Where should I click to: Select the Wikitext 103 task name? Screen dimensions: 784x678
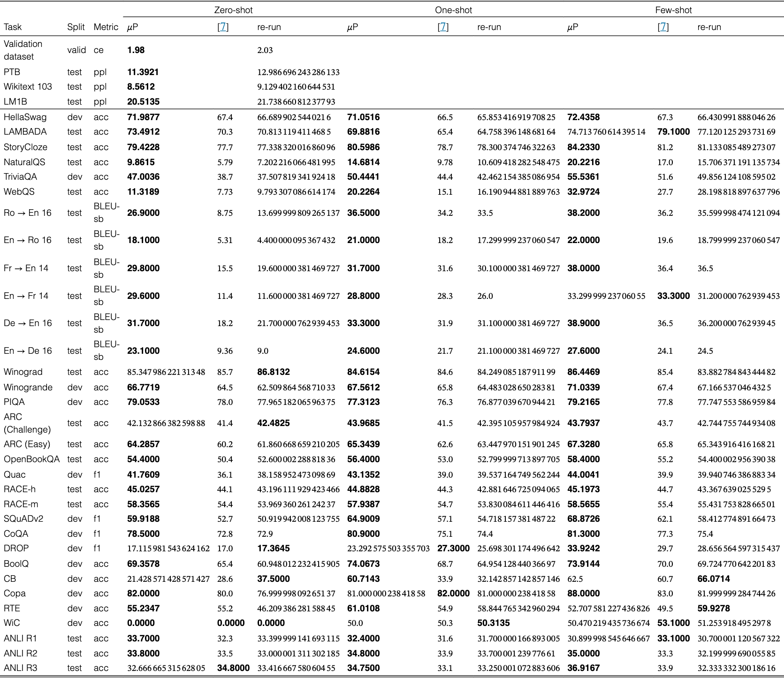tap(28, 87)
